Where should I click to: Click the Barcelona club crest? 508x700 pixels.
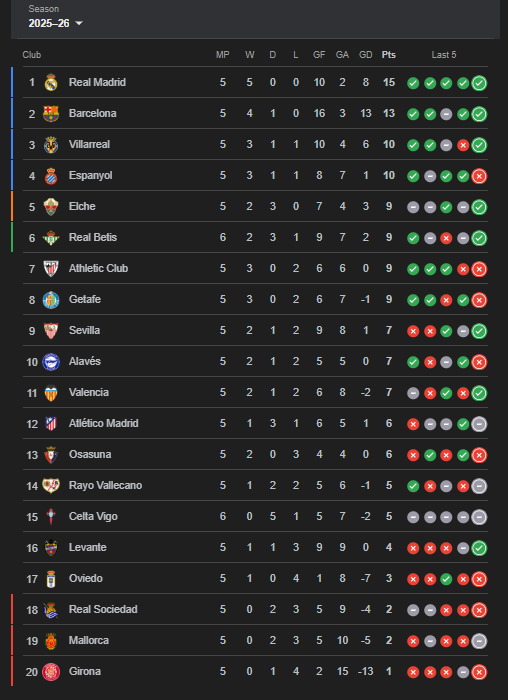51,113
